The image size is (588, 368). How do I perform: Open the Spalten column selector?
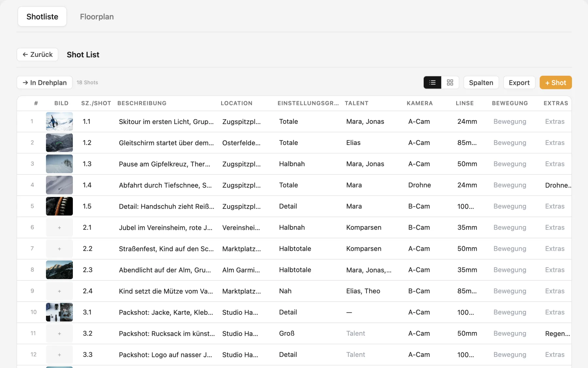pos(481,83)
